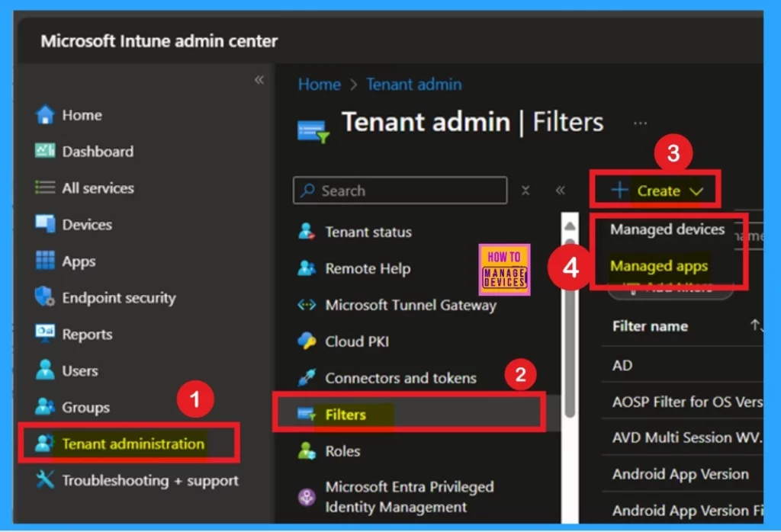Screen dimensions: 781x532
Task: Go to Home breadcrumb link
Action: [320, 84]
